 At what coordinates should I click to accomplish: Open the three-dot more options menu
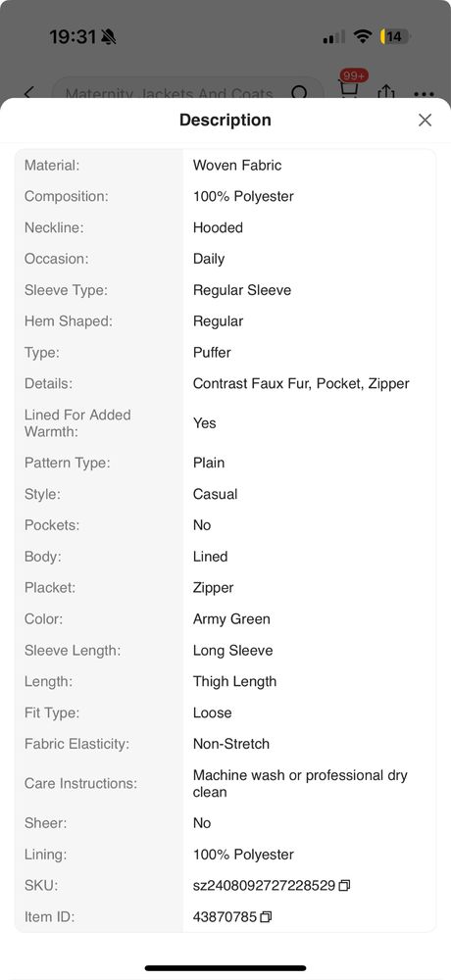click(x=425, y=94)
